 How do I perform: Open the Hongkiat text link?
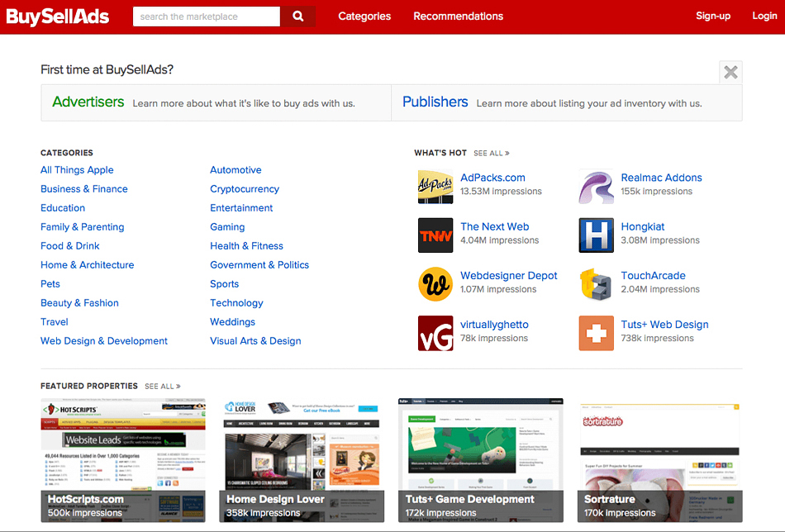pyautogui.click(x=643, y=226)
